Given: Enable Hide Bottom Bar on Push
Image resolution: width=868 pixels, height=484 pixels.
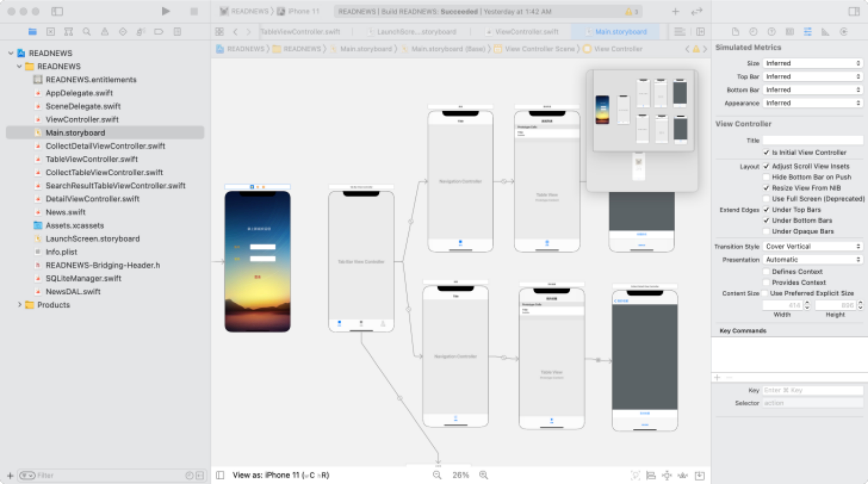Looking at the screenshot, I should pos(766,177).
